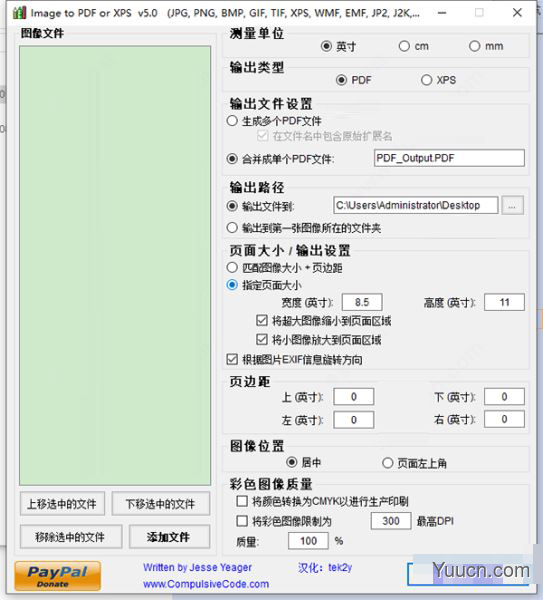Image resolution: width=543 pixels, height=600 pixels.
Task: Click the max DPI field showing 300
Action: [x=391, y=521]
